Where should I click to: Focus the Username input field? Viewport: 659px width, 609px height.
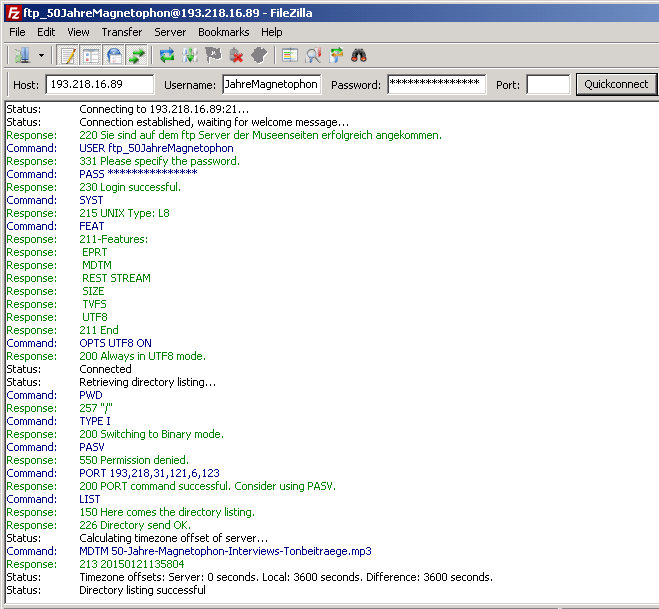point(272,84)
